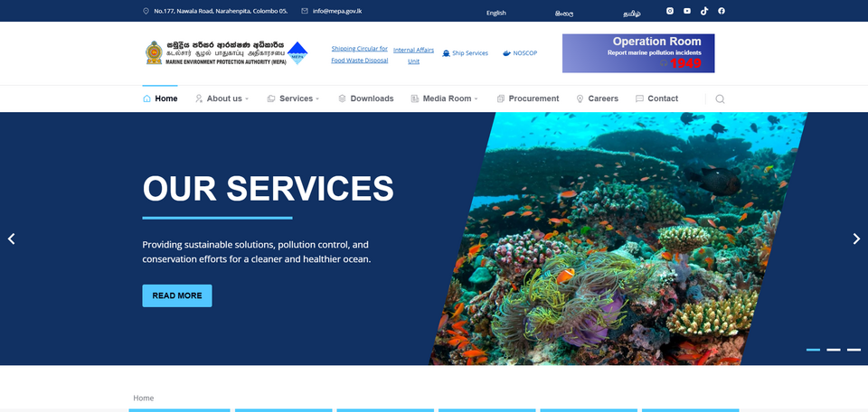868x412 pixels.
Task: Click the envelope icon beside info@mepa.gov.lk
Action: click(x=305, y=11)
